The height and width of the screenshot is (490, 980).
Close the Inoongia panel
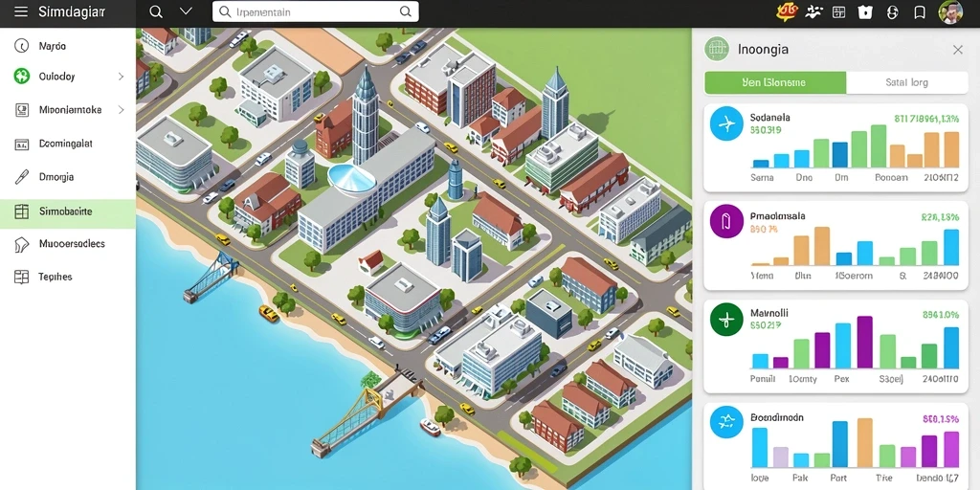pyautogui.click(x=957, y=50)
